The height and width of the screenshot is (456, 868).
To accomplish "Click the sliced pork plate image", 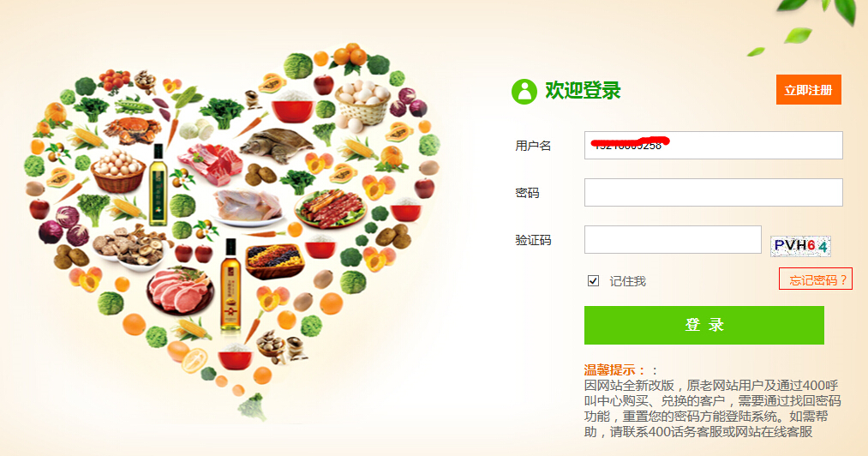I will coord(180,291).
